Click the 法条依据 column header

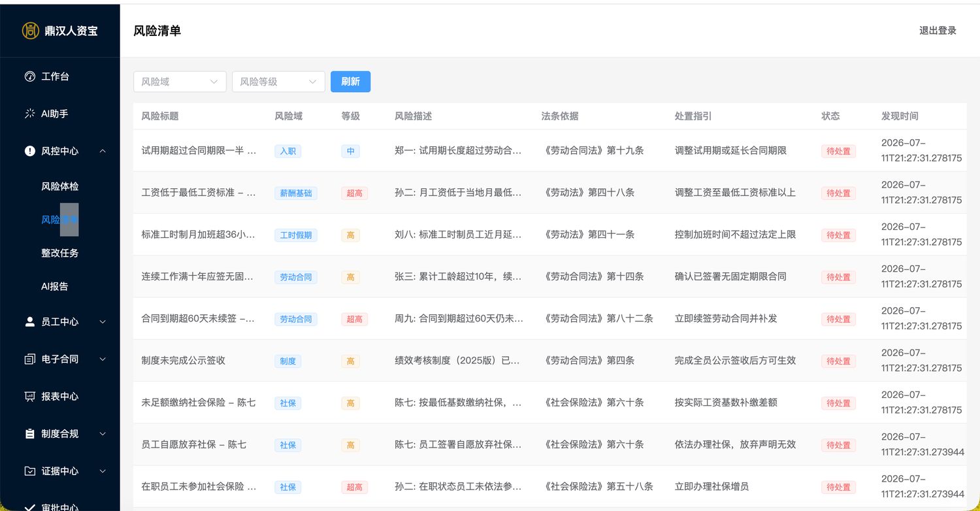click(560, 116)
